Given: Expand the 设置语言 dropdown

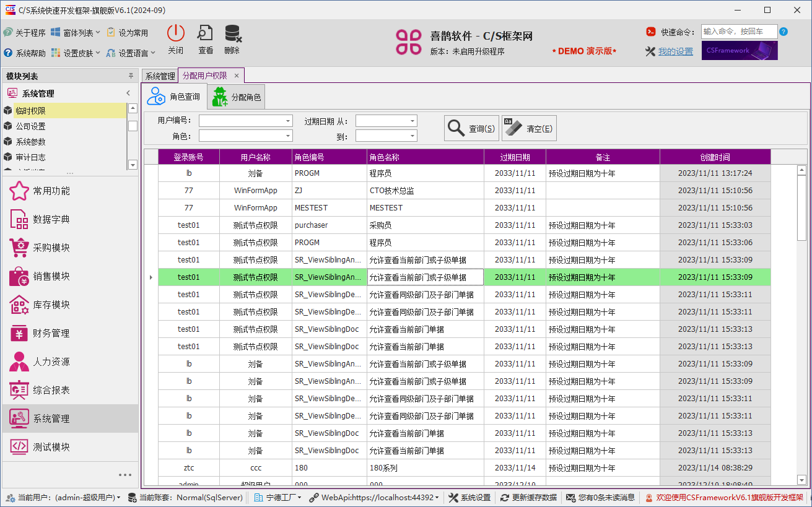Looking at the screenshot, I should pyautogui.click(x=130, y=53).
